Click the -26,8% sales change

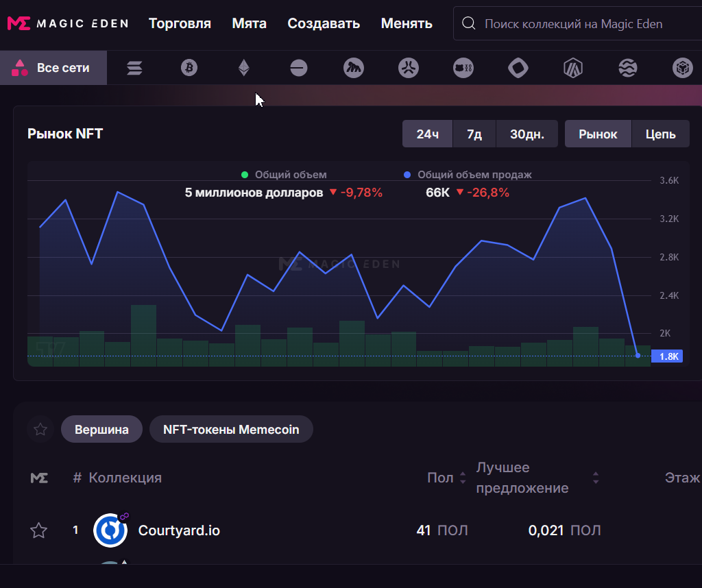click(483, 193)
